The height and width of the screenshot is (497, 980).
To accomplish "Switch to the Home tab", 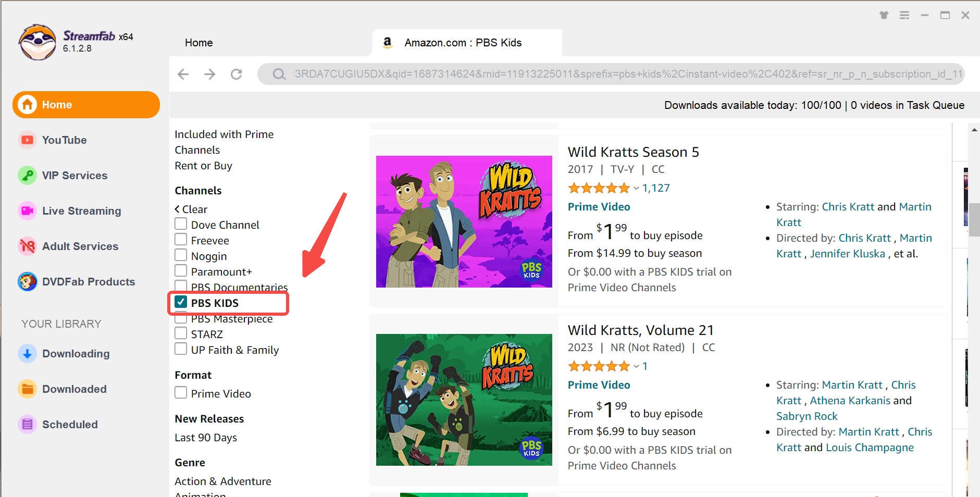I will (199, 43).
